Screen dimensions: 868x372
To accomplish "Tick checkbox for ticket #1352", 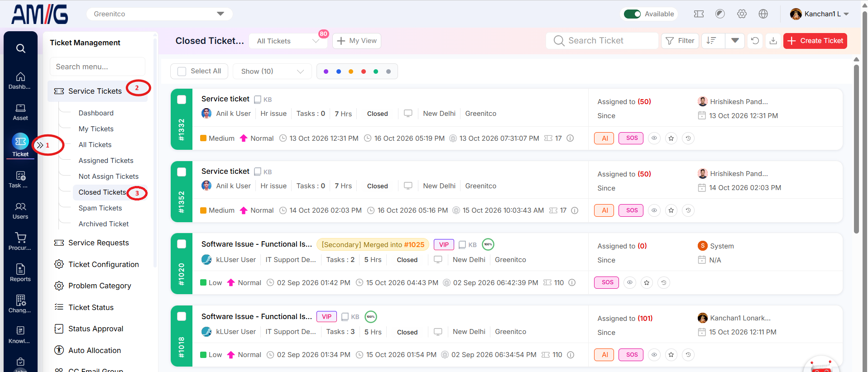I will click(182, 172).
